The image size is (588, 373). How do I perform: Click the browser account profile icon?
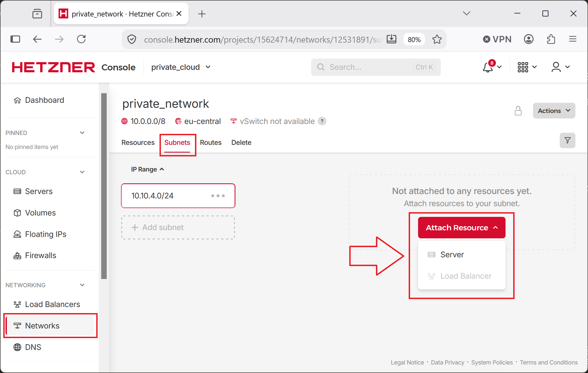[529, 39]
